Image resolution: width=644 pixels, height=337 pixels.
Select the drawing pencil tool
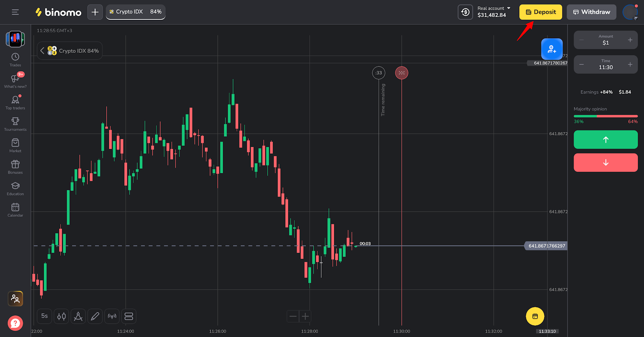point(95,316)
